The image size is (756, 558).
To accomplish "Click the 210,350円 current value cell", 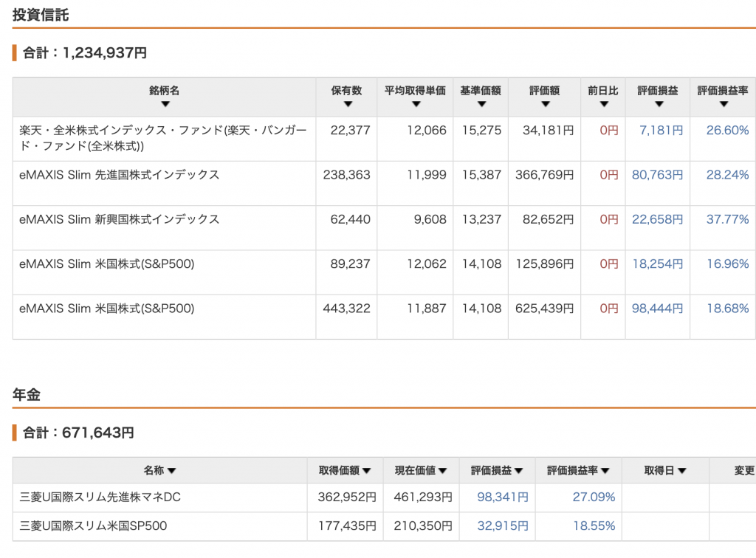I will 423,526.
